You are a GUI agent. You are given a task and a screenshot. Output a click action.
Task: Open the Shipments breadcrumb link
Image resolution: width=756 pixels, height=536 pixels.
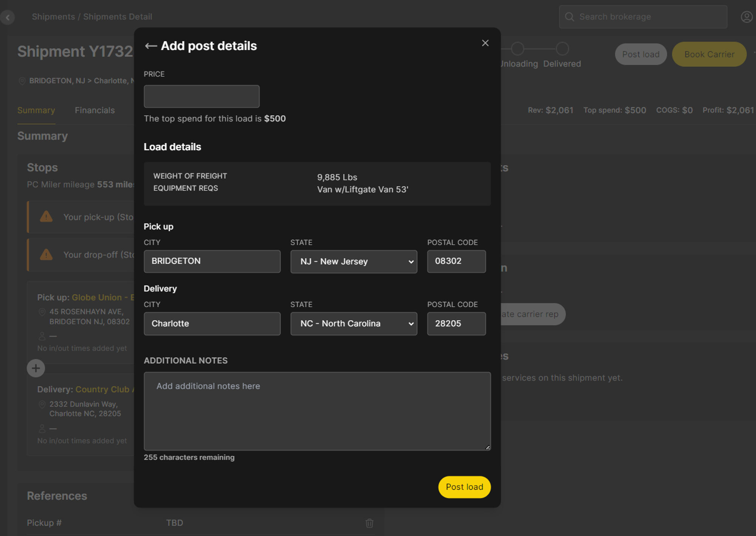[x=53, y=17]
